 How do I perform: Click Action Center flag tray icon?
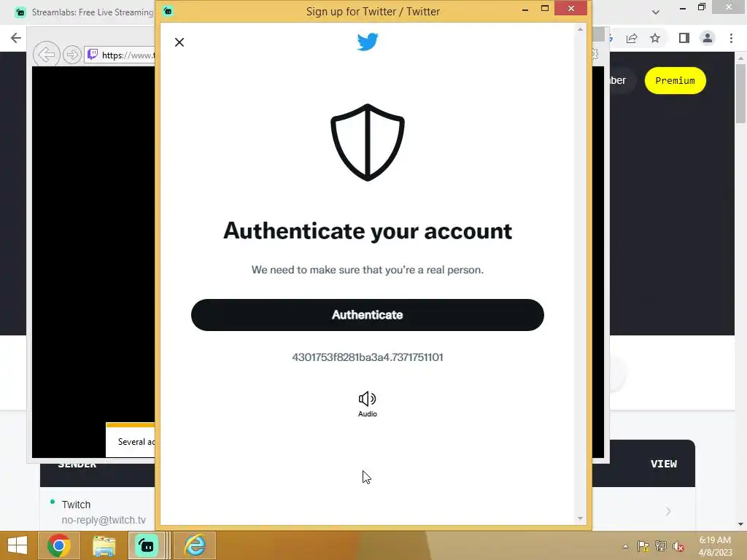643,546
